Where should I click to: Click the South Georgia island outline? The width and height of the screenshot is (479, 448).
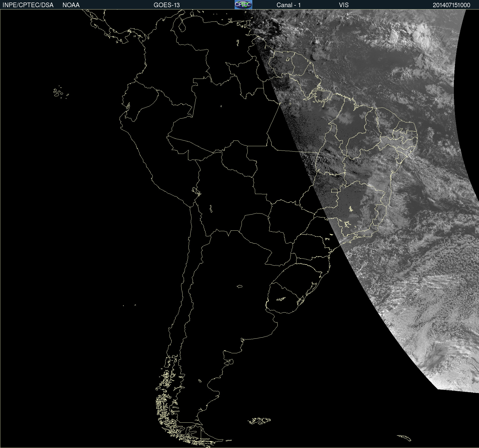(404, 437)
